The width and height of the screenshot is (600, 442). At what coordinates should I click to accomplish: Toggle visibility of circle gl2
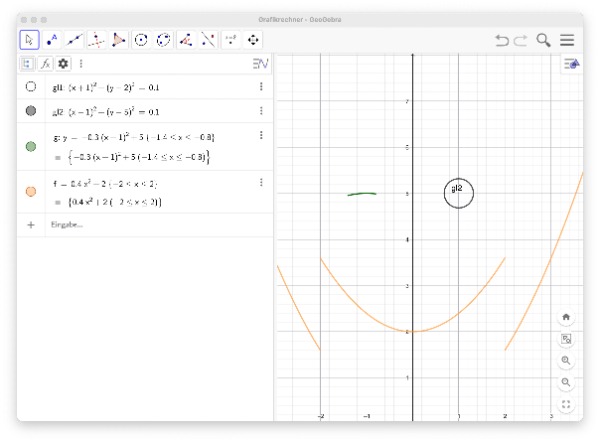[x=31, y=111]
